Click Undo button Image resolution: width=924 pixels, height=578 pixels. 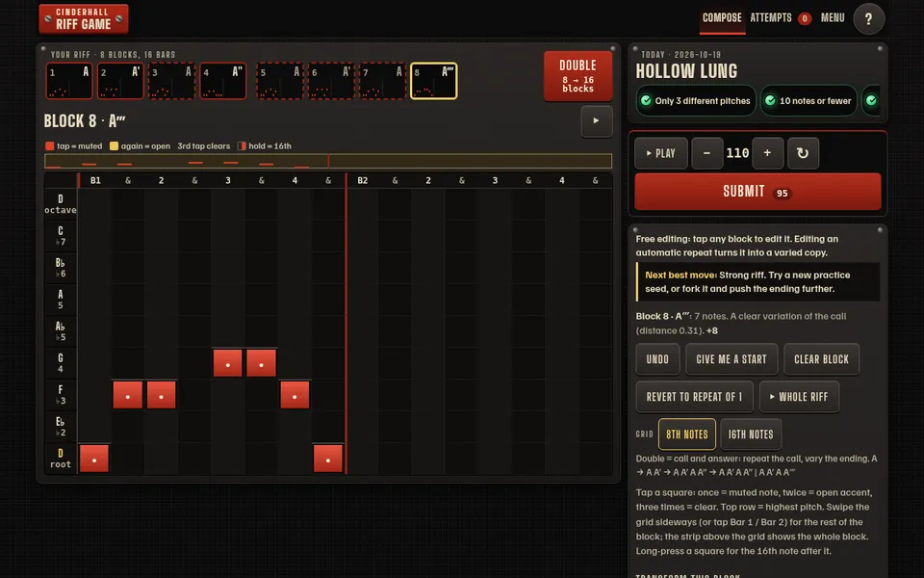click(x=657, y=359)
